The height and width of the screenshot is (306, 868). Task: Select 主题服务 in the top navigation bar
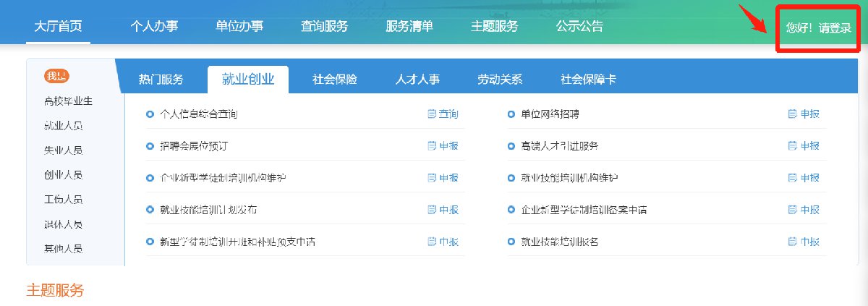[495, 27]
